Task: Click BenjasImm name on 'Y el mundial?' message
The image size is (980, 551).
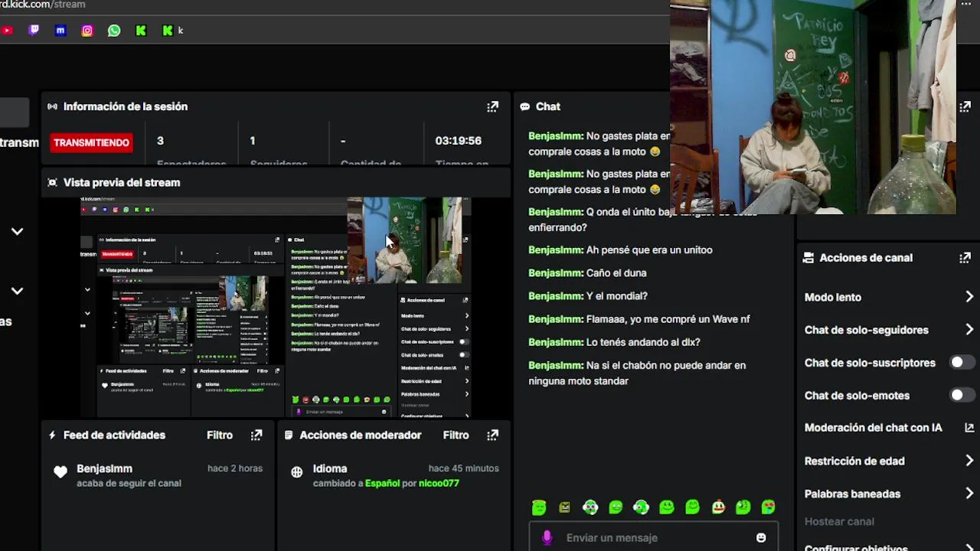Action: (556, 296)
